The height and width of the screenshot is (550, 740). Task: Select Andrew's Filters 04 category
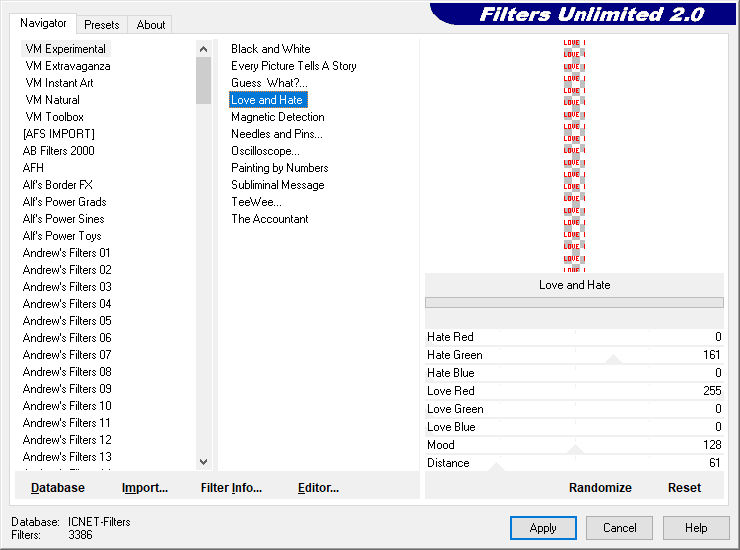(67, 304)
